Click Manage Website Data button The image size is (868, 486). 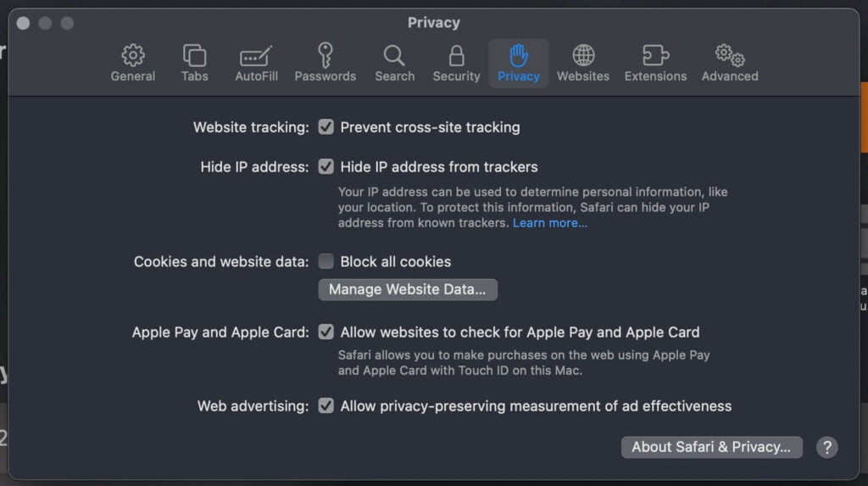click(408, 289)
